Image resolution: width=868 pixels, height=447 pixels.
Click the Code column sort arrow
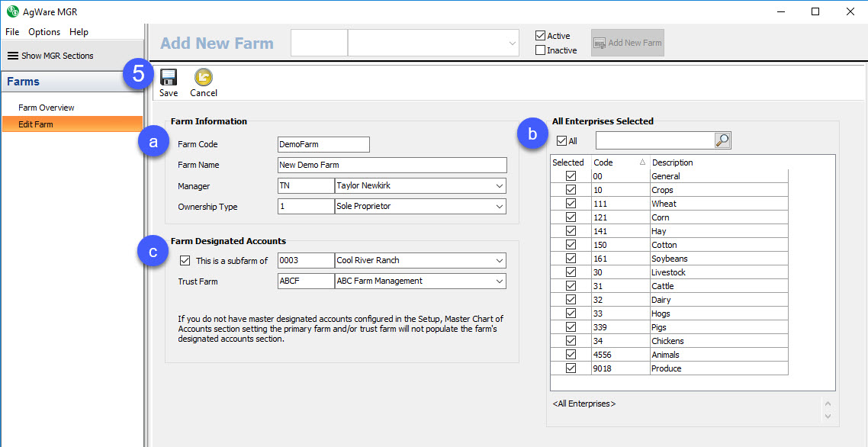[641, 162]
